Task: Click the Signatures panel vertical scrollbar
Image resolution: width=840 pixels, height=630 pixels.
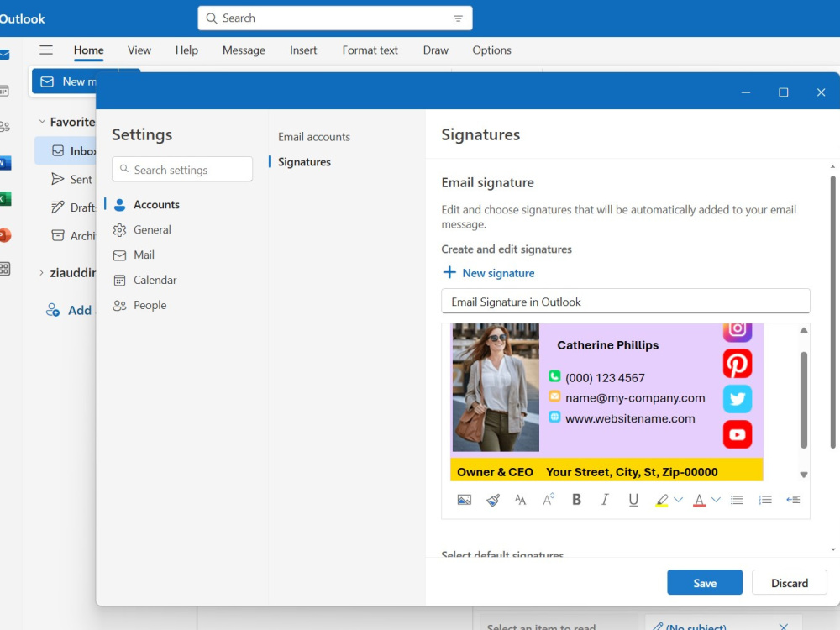Action: click(x=833, y=312)
